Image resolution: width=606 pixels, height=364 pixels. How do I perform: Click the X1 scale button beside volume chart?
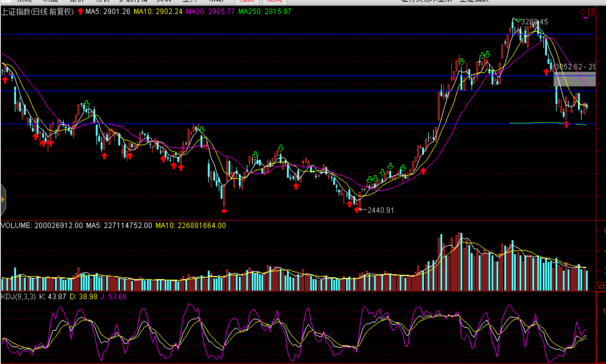[601, 287]
